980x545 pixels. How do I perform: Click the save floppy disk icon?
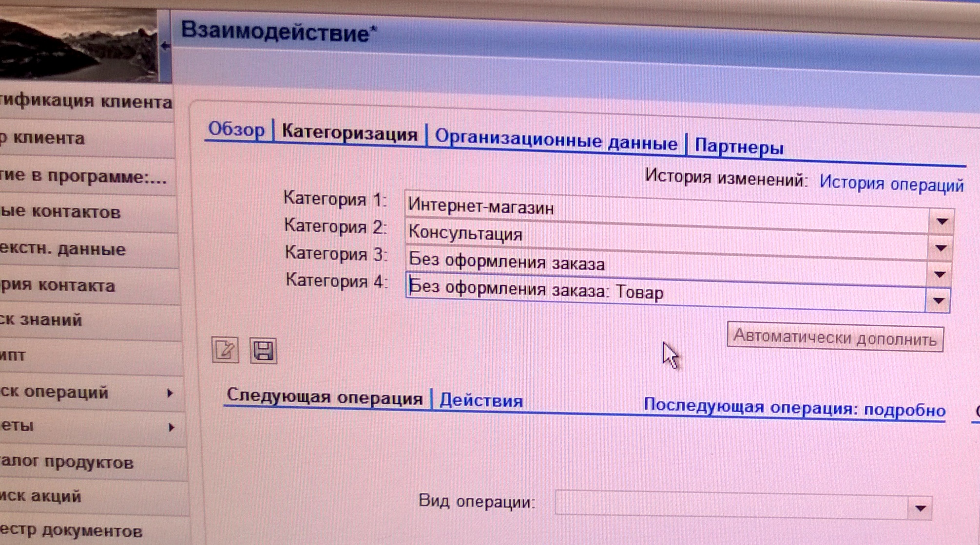pos(263,351)
